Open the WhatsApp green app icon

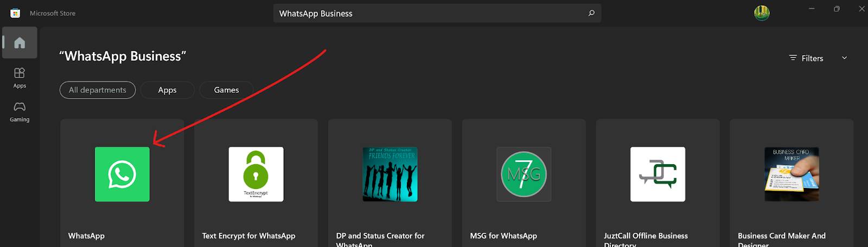tap(122, 174)
